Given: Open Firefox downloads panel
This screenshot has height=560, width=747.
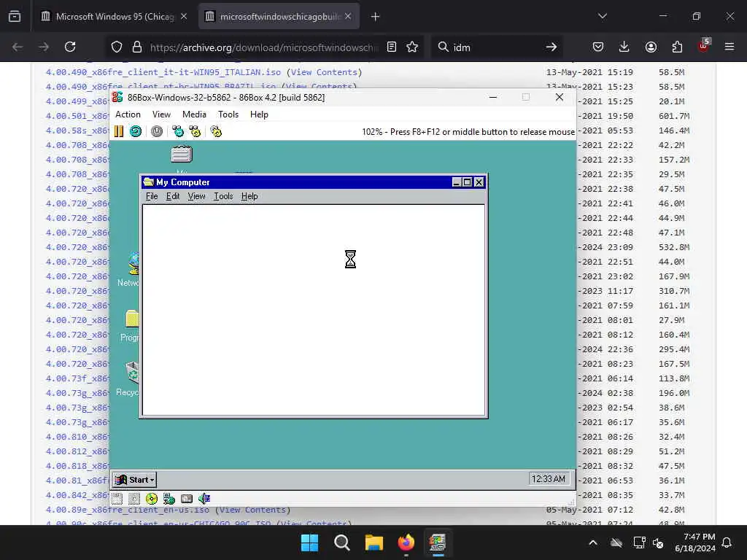Looking at the screenshot, I should (x=624, y=47).
